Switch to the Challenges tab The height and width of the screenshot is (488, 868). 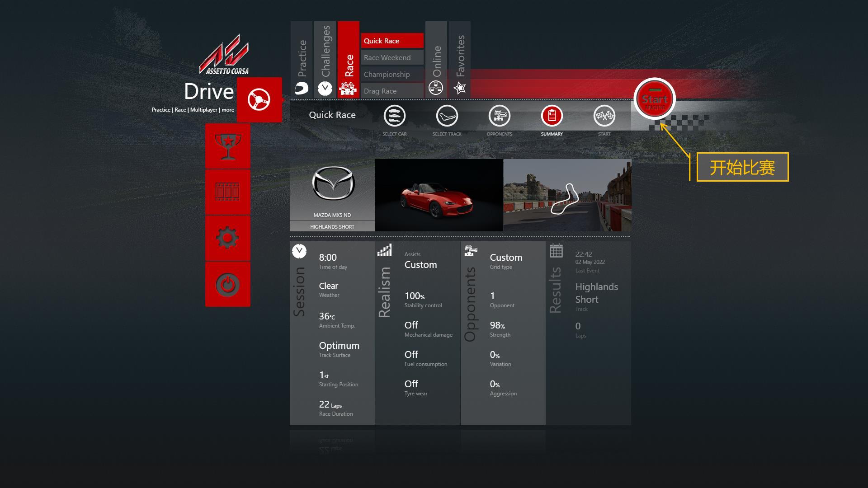(325, 59)
